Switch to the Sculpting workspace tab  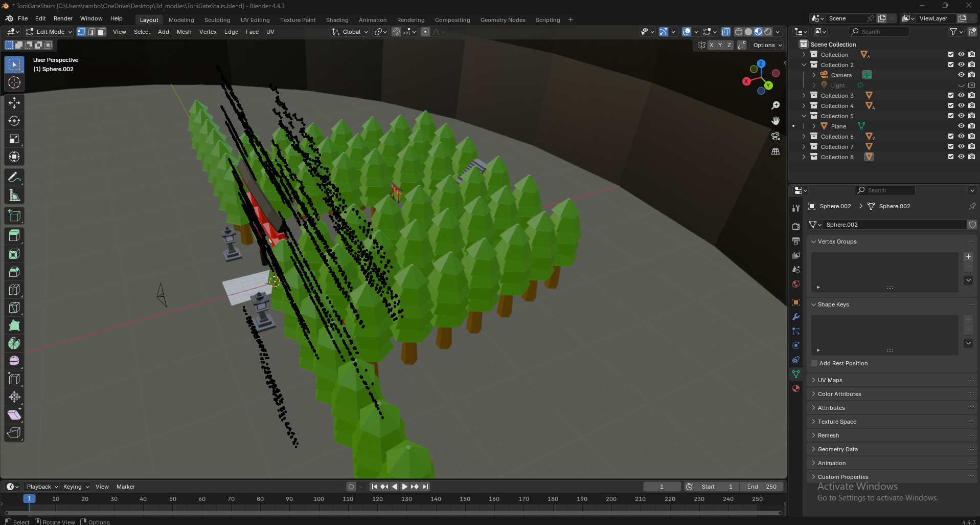(x=217, y=20)
